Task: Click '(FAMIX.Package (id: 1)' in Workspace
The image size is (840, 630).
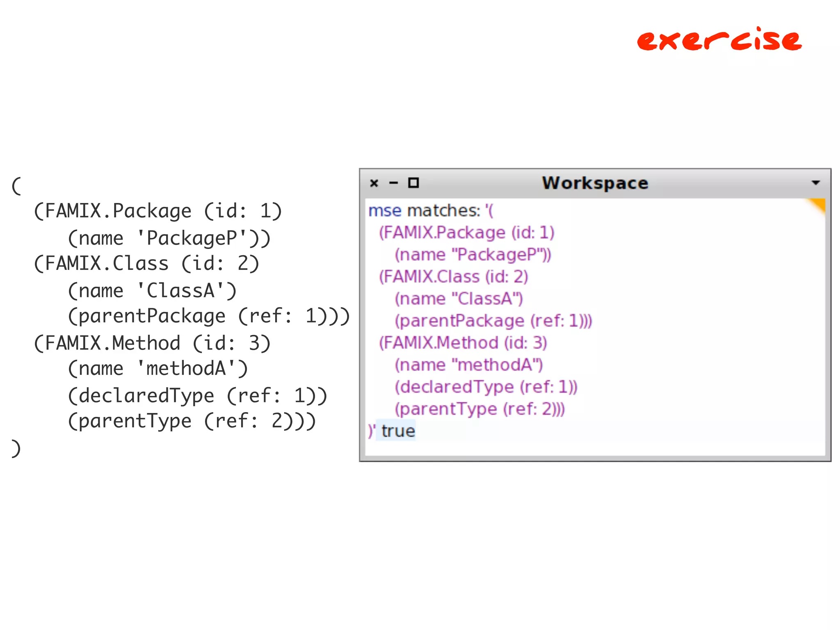Action: tap(466, 233)
